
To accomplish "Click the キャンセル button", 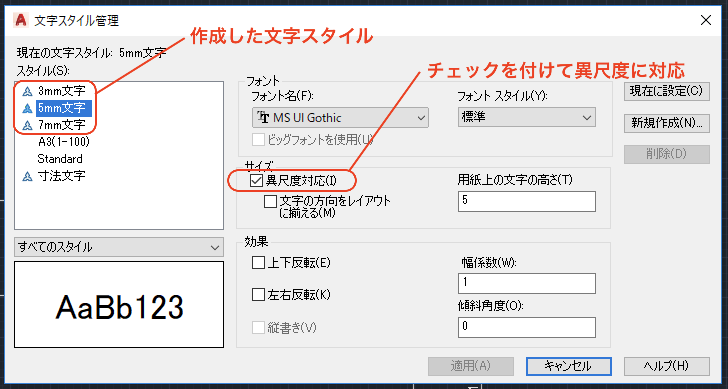I will 569,366.
